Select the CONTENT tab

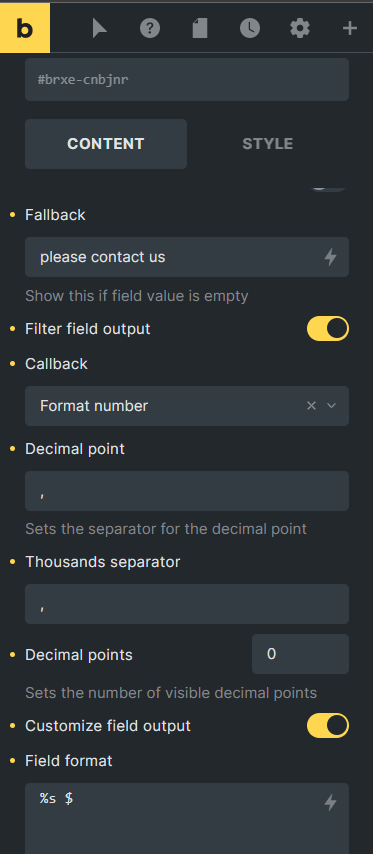click(x=106, y=144)
